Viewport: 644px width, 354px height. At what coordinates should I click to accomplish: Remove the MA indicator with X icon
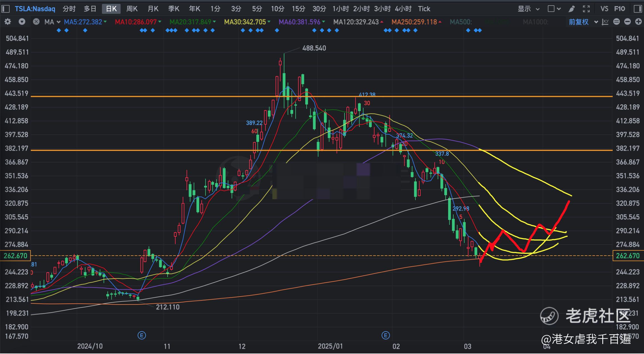36,22
